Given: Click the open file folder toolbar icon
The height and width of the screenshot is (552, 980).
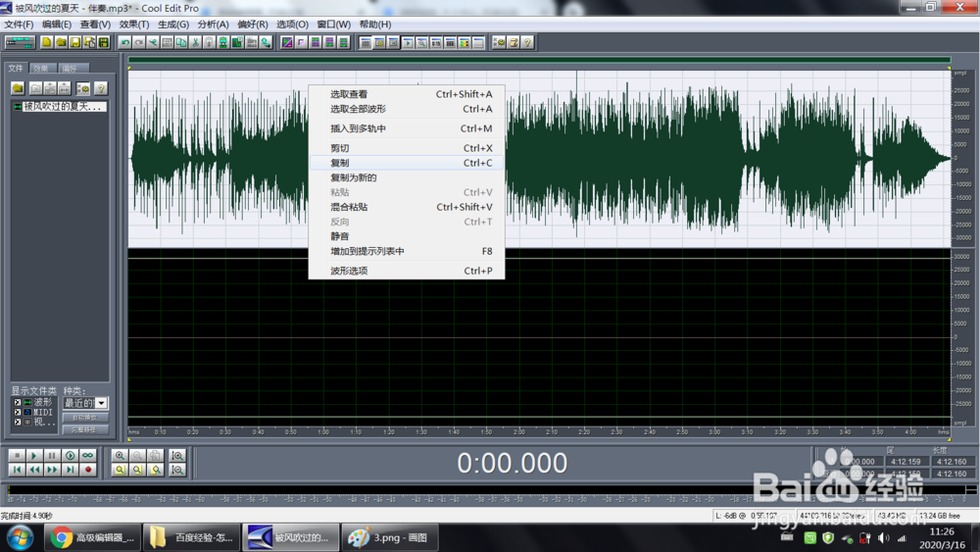Looking at the screenshot, I should [x=61, y=42].
